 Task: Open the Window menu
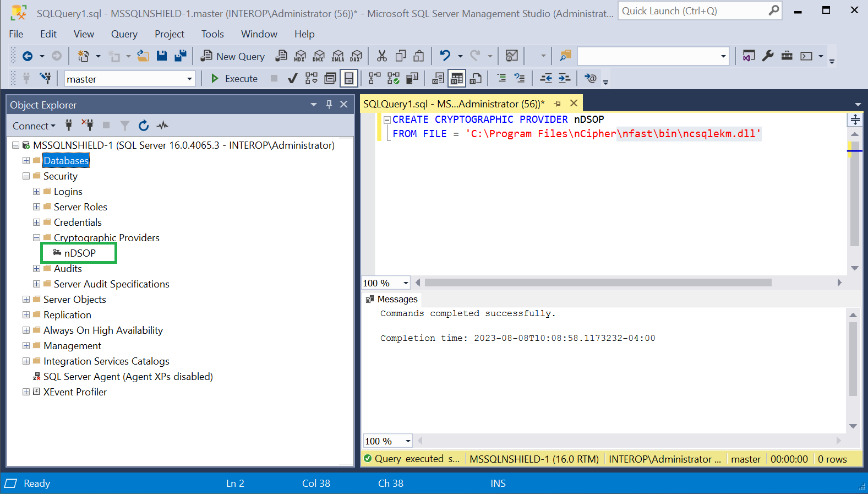259,34
